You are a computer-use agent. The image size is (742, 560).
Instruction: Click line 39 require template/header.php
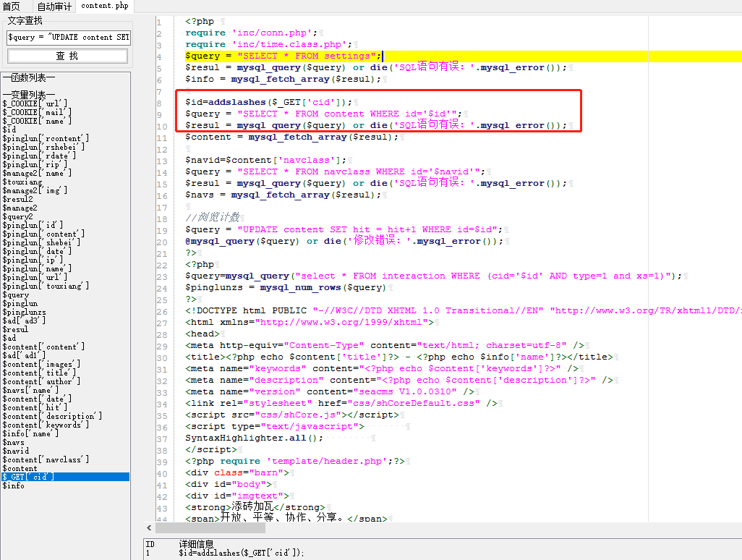pos(295,461)
